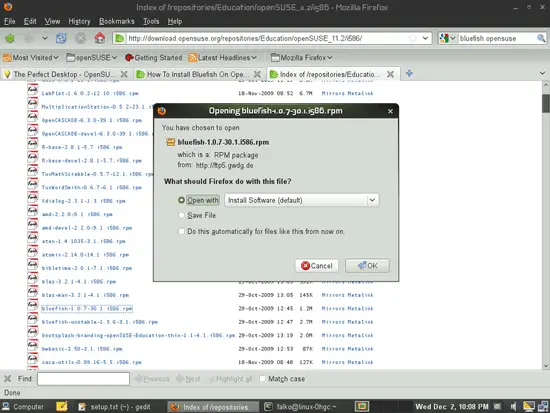Image resolution: width=550 pixels, height=413 pixels.
Task: Click rpm icon beside caca-utils package
Action: (x=33, y=360)
